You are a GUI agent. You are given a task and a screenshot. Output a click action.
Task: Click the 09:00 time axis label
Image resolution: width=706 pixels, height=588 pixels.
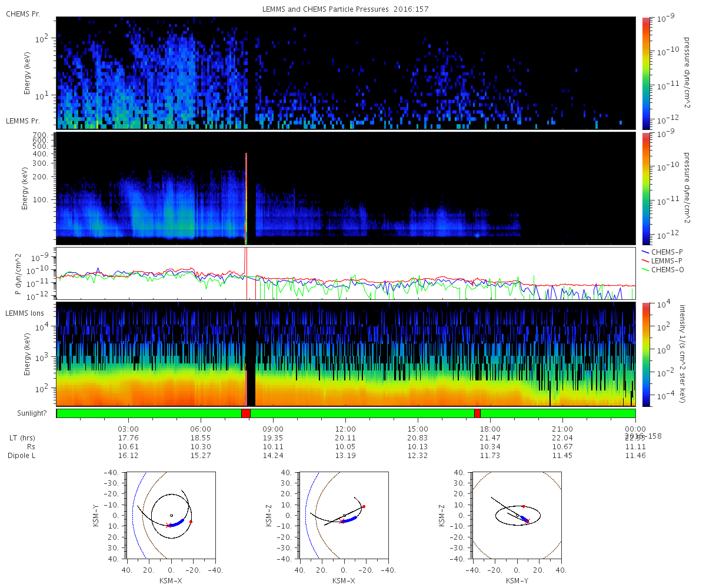[273, 429]
